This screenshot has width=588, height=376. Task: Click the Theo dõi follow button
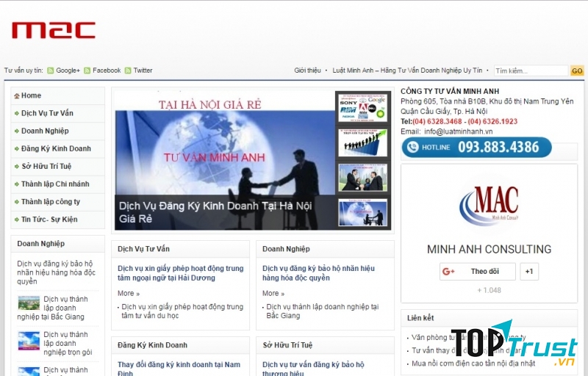(x=477, y=272)
